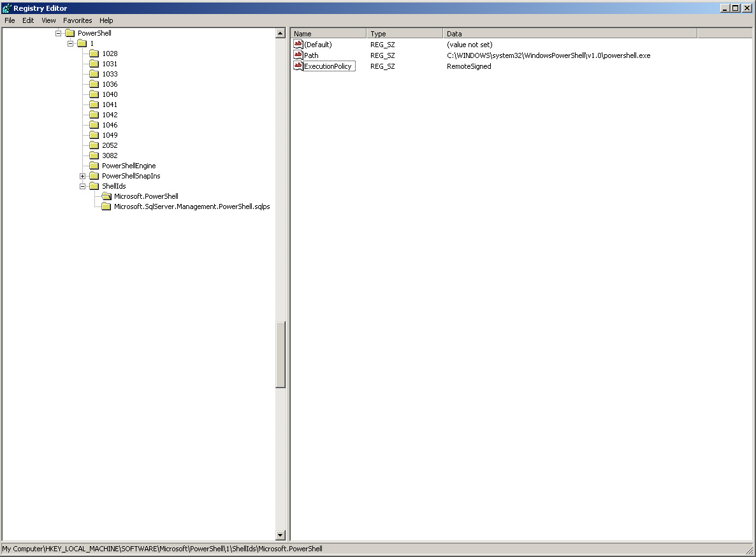
Task: Sort values by the Type column header
Action: tap(405, 33)
